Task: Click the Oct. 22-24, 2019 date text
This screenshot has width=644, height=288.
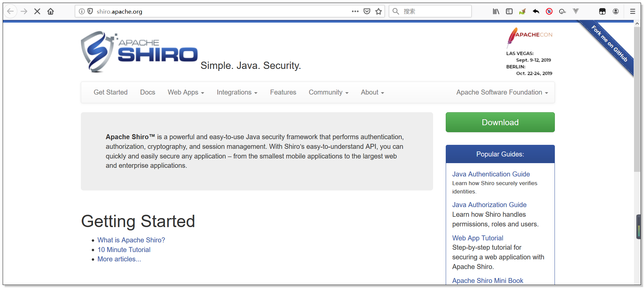Action: click(534, 73)
